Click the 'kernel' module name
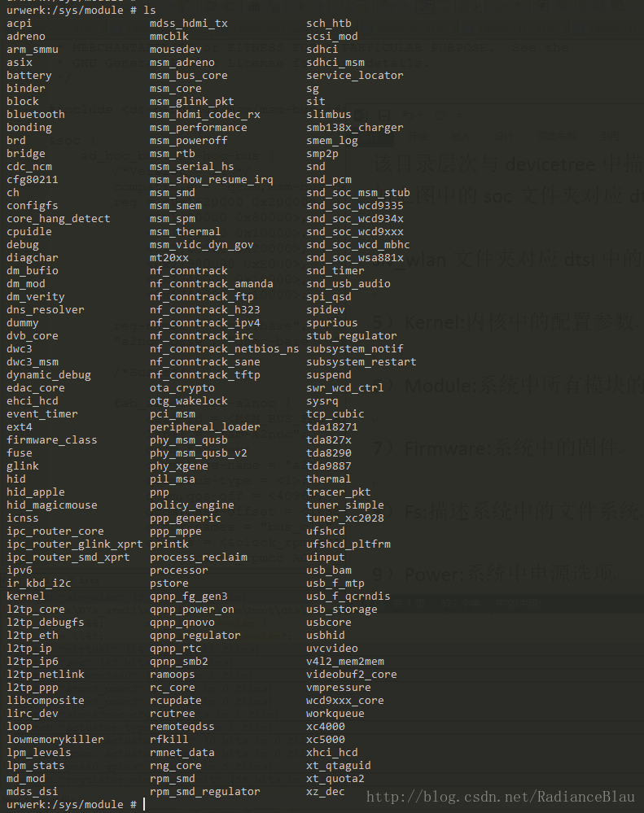 [x=26, y=596]
